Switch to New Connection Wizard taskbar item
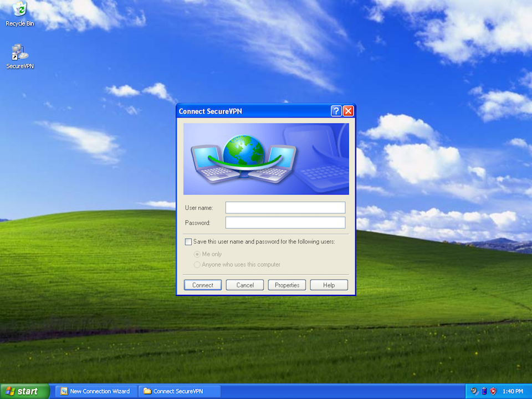Viewport: 532px width, 399px height. pos(96,391)
